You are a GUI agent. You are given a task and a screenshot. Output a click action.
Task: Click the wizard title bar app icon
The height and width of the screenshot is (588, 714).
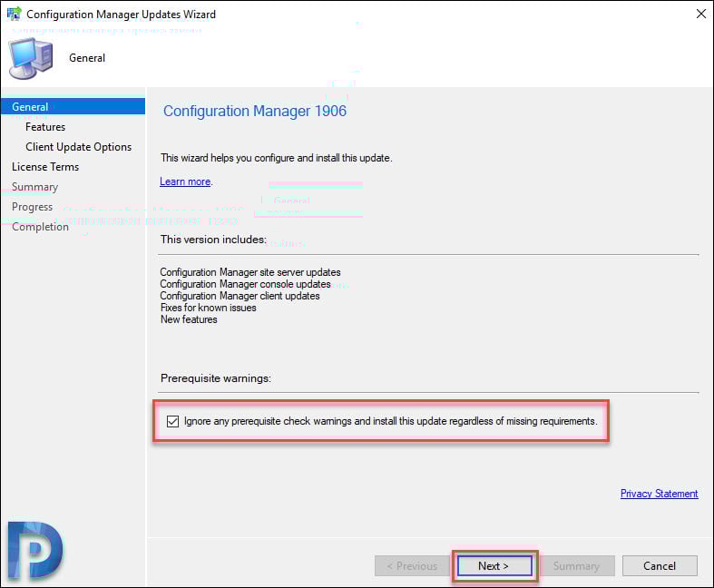tap(14, 14)
